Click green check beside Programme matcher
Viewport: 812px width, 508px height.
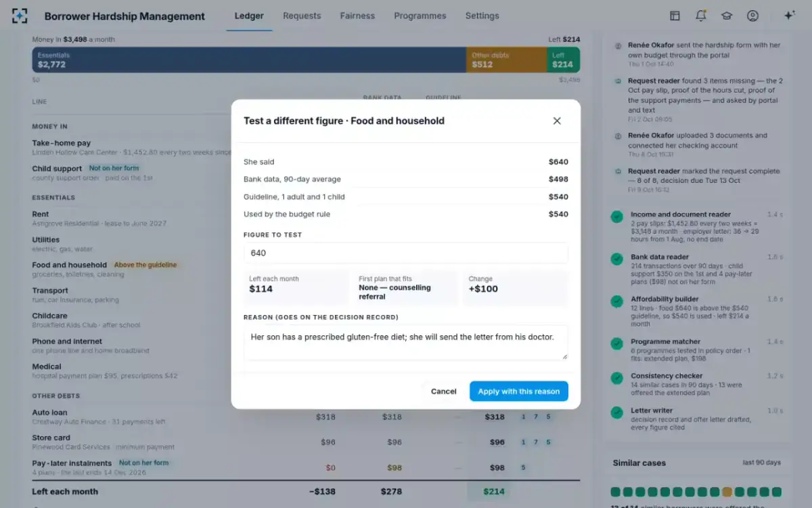click(x=616, y=344)
